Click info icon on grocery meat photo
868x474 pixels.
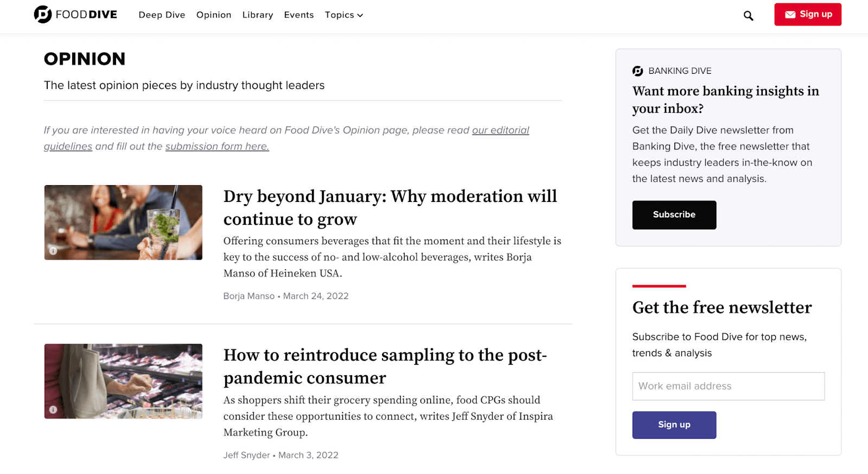point(53,410)
